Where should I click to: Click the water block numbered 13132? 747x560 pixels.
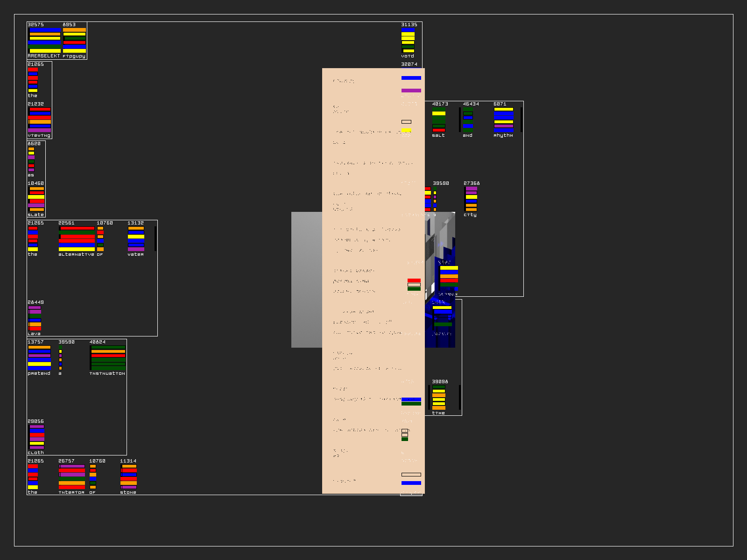click(x=136, y=239)
